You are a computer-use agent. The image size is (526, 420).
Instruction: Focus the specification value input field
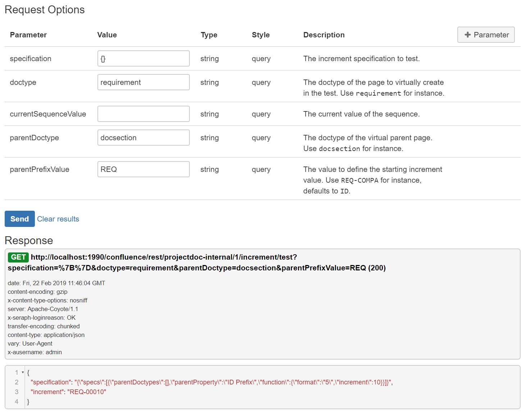[143, 59]
